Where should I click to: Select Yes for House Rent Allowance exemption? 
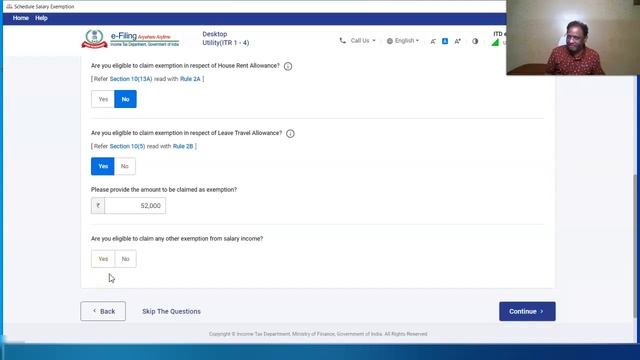click(x=103, y=99)
